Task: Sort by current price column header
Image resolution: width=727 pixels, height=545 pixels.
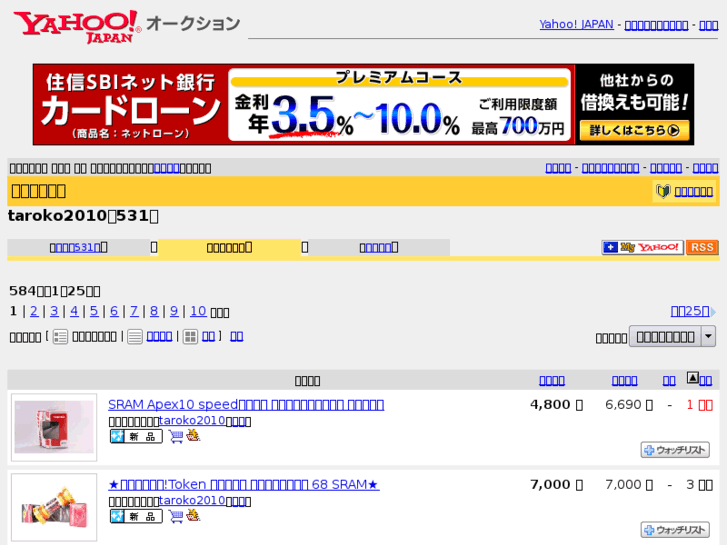Action: point(552,381)
